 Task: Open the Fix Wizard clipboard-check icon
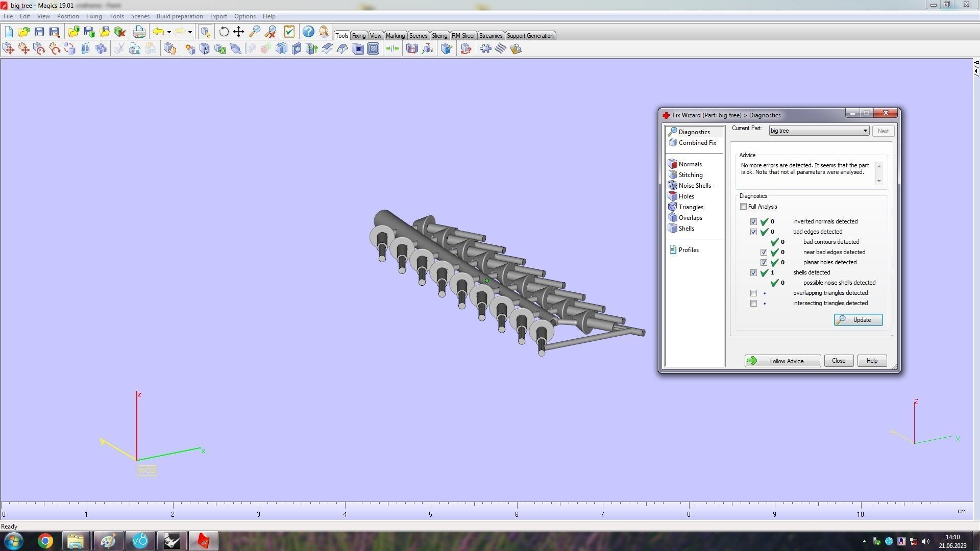click(289, 32)
